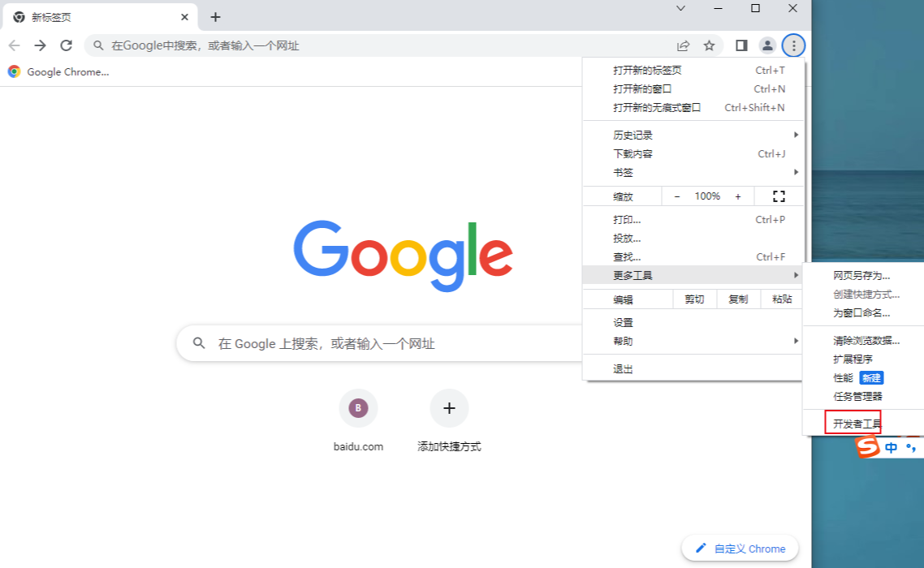Open 开发者工具 from submenu
Screen dimensions: 924x568
(x=864, y=424)
